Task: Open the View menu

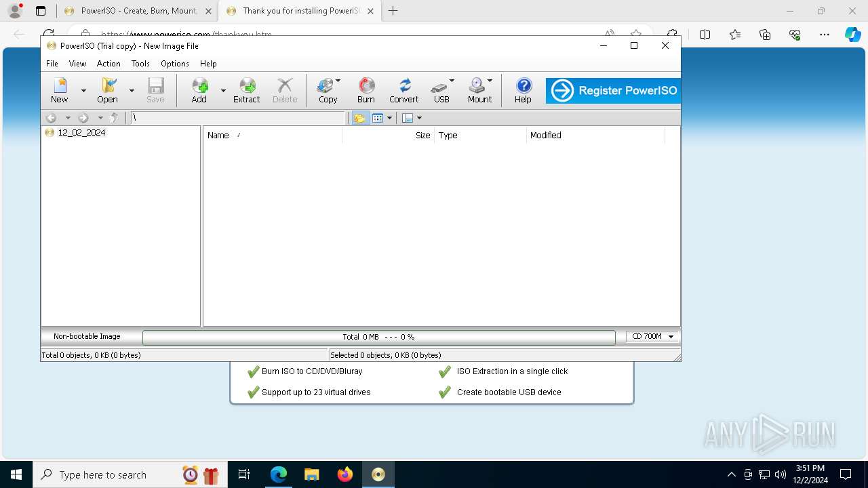Action: 77,64
